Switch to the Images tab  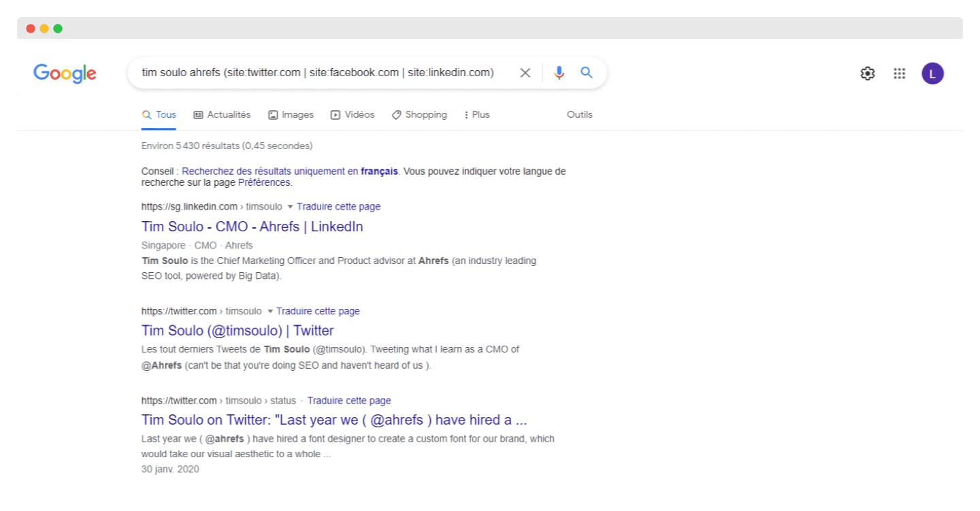[x=291, y=114]
